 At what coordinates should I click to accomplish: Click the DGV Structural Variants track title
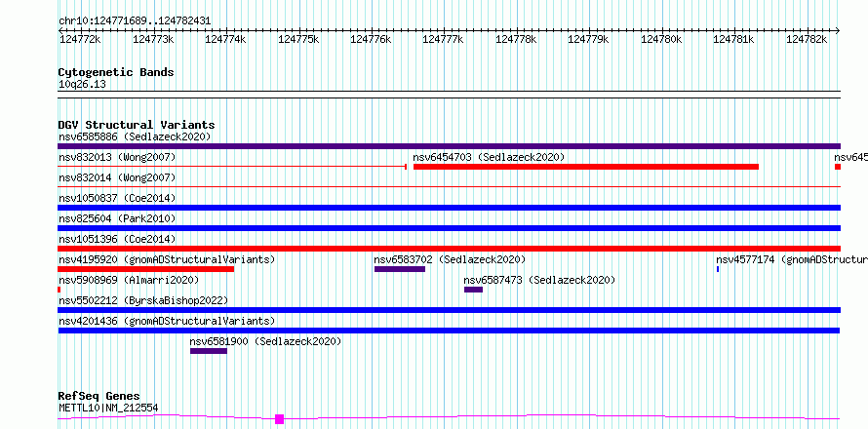pyautogui.click(x=137, y=125)
